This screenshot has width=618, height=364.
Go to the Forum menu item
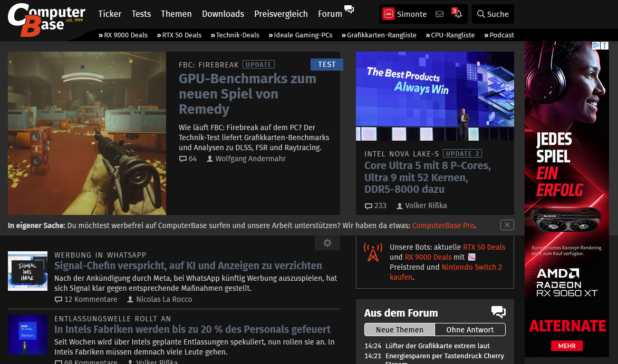tap(330, 14)
